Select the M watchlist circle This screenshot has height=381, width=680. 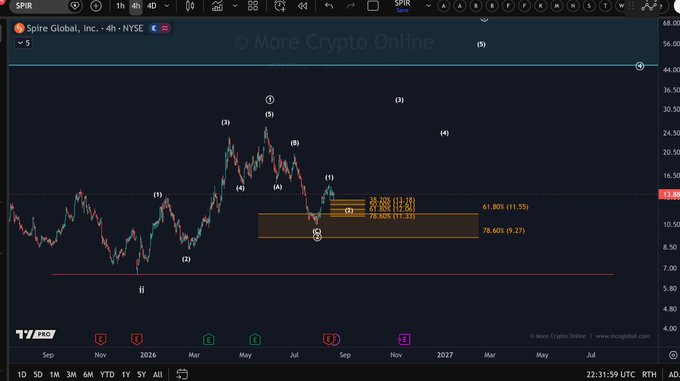click(557, 6)
